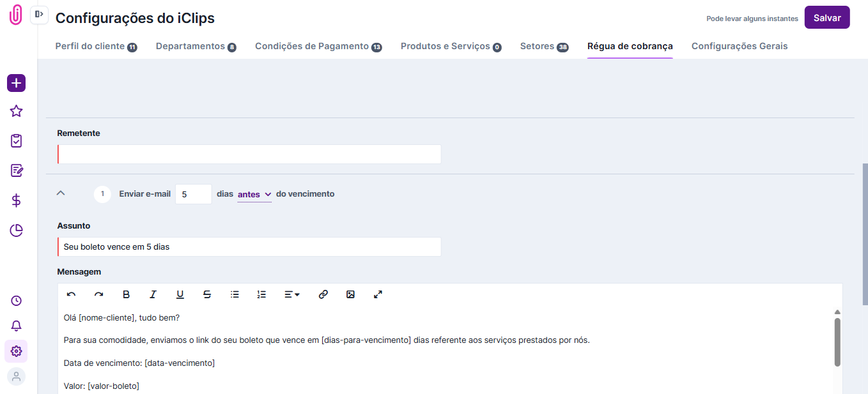Insert a bulleted list
Viewport: 868px width, 394px height.
[x=235, y=294]
